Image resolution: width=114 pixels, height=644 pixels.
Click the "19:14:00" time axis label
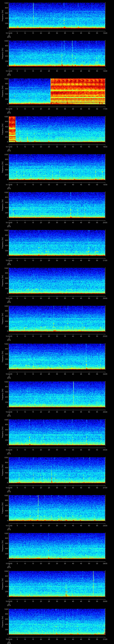(x=9, y=33)
